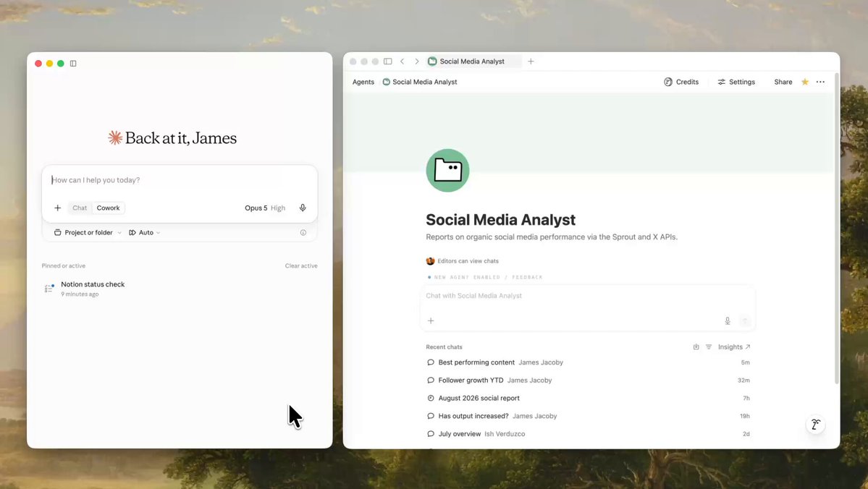Open Credits in the top bar
868x489 pixels.
pos(681,82)
